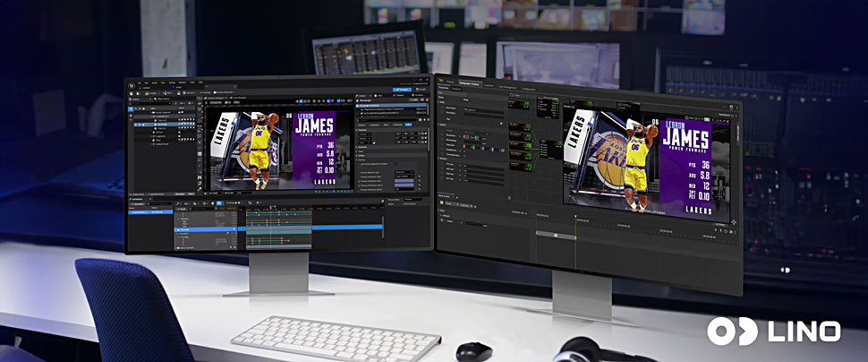Click the highlighted blue icon in sequencer toolbar
The height and width of the screenshot is (362, 868).
(x=217, y=204)
